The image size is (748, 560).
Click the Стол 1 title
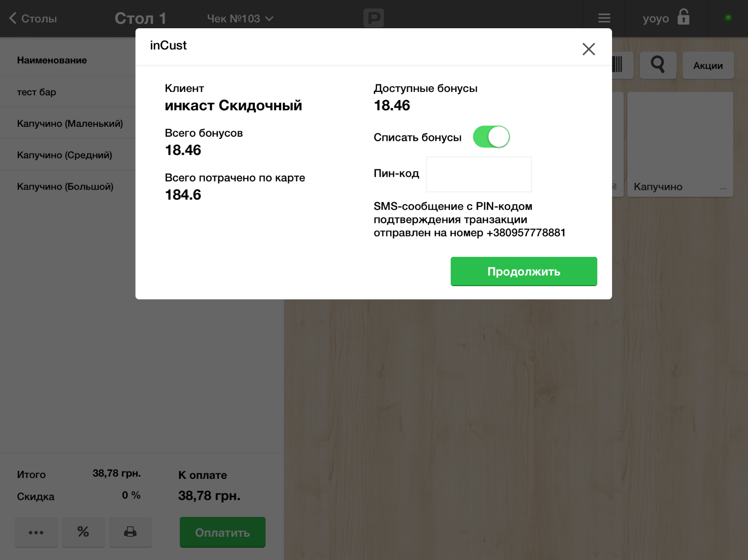(x=140, y=18)
